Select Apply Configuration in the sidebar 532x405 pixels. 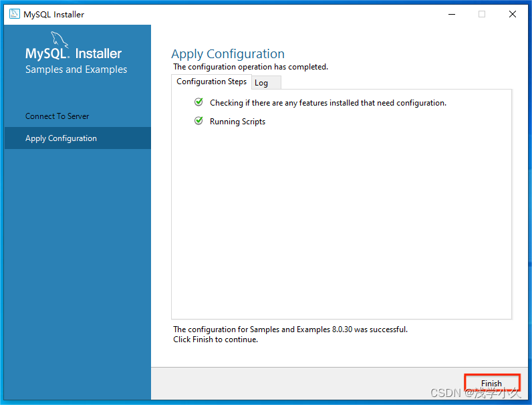(78, 138)
